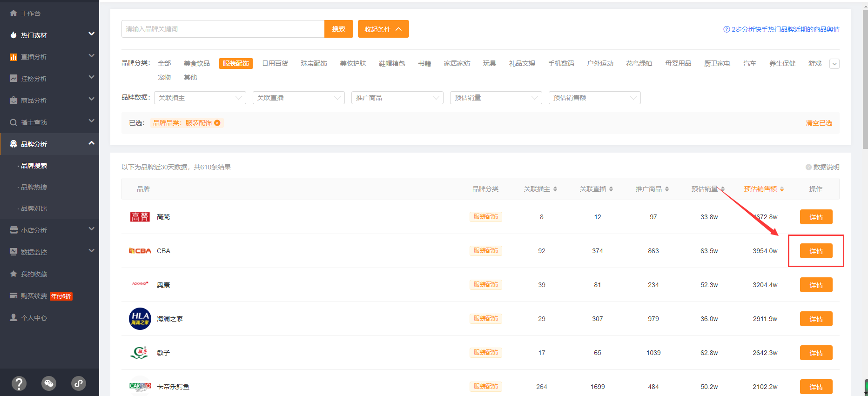Click the 敏子 brand logo
The width and height of the screenshot is (868, 396).
pos(139,353)
